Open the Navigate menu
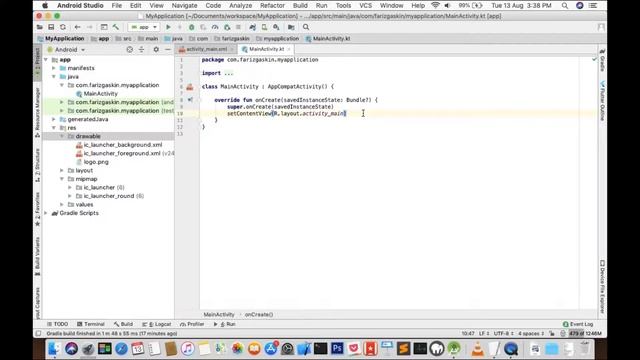The width and height of the screenshot is (640, 360). pos(184,5)
